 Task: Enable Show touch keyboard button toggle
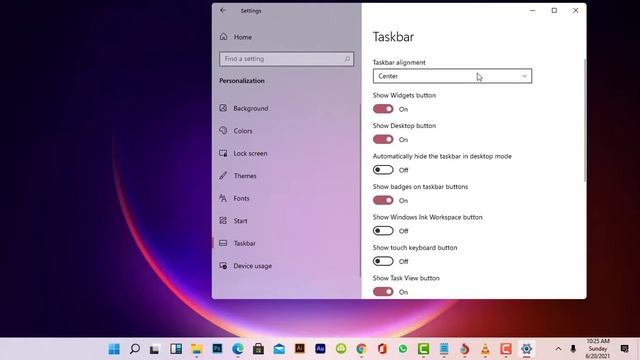click(x=383, y=261)
